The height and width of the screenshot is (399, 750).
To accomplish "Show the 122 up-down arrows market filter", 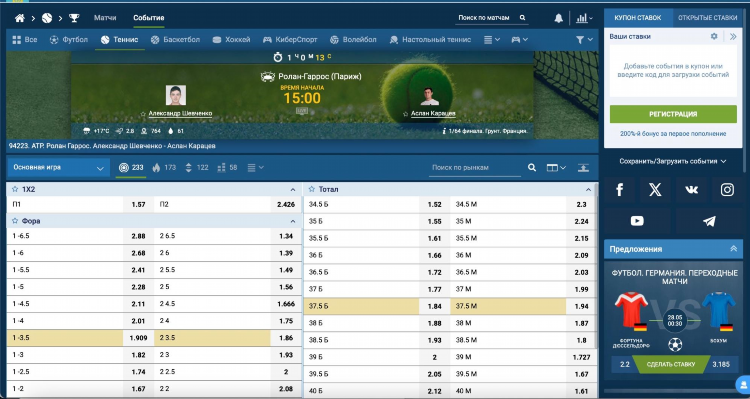I will pyautogui.click(x=197, y=167).
